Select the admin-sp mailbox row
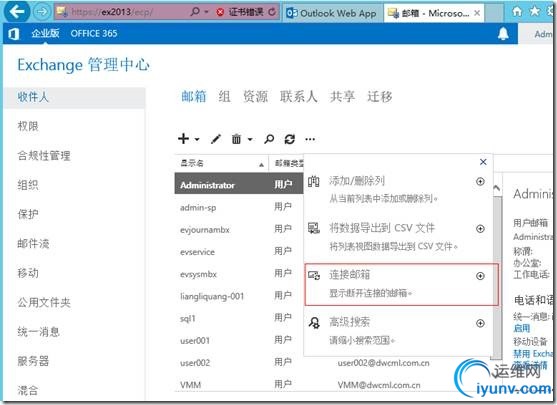Screen dimensions: 557x405 [x=239, y=207]
